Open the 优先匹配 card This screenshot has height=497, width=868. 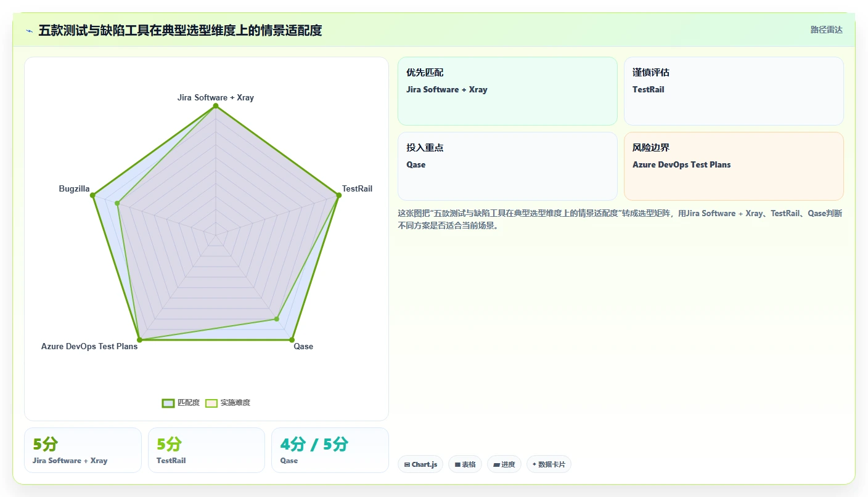coord(507,91)
